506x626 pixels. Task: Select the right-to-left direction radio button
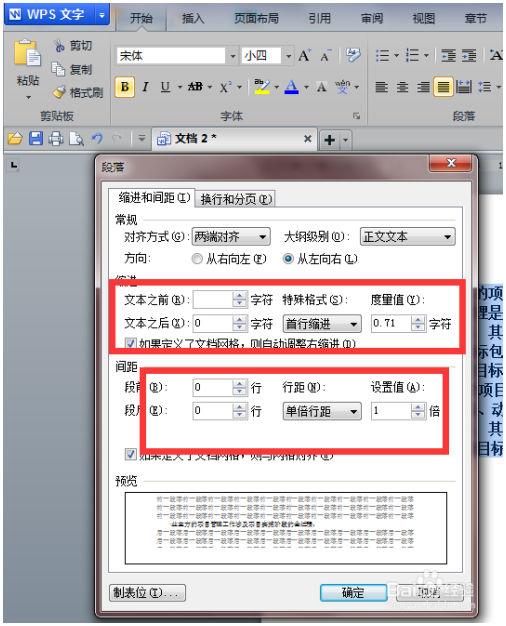(197, 259)
